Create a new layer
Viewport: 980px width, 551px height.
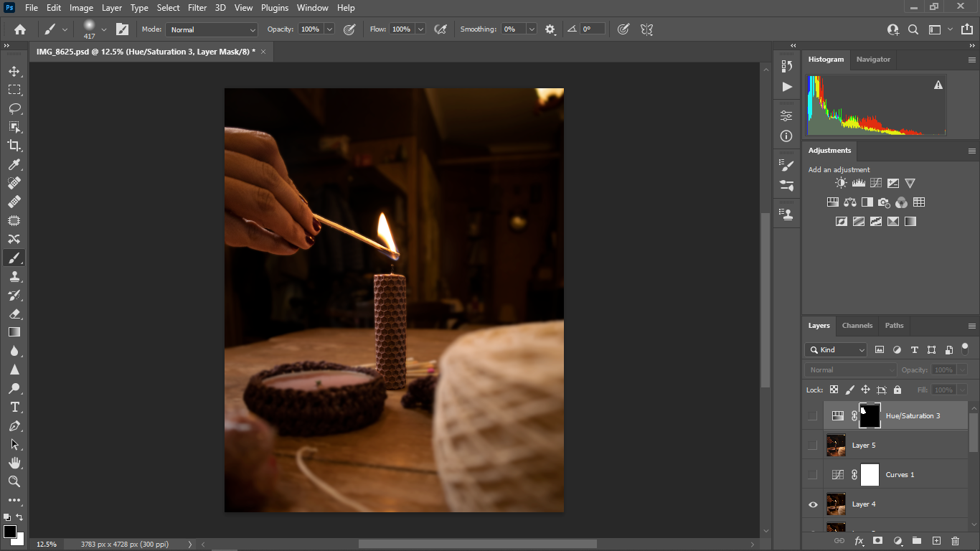[936, 540]
